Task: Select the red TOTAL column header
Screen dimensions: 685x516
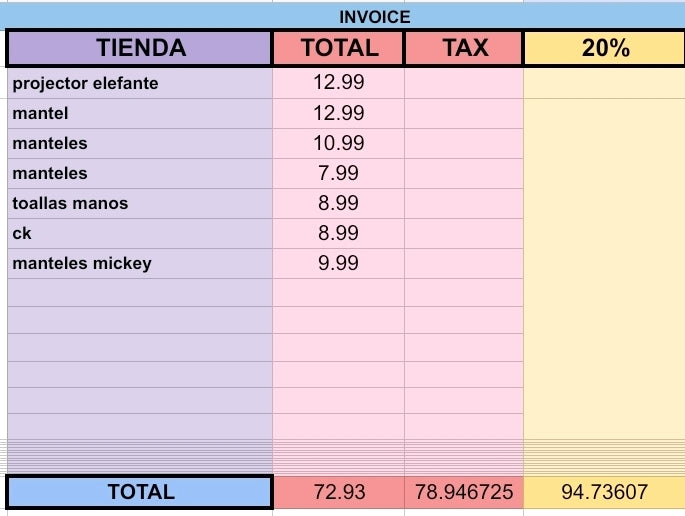Action: pos(339,48)
